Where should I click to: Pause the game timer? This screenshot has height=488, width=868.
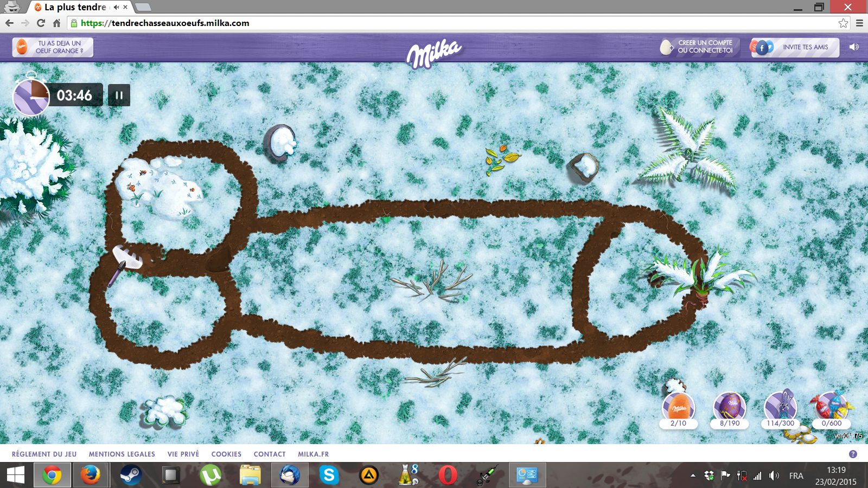[x=119, y=95]
